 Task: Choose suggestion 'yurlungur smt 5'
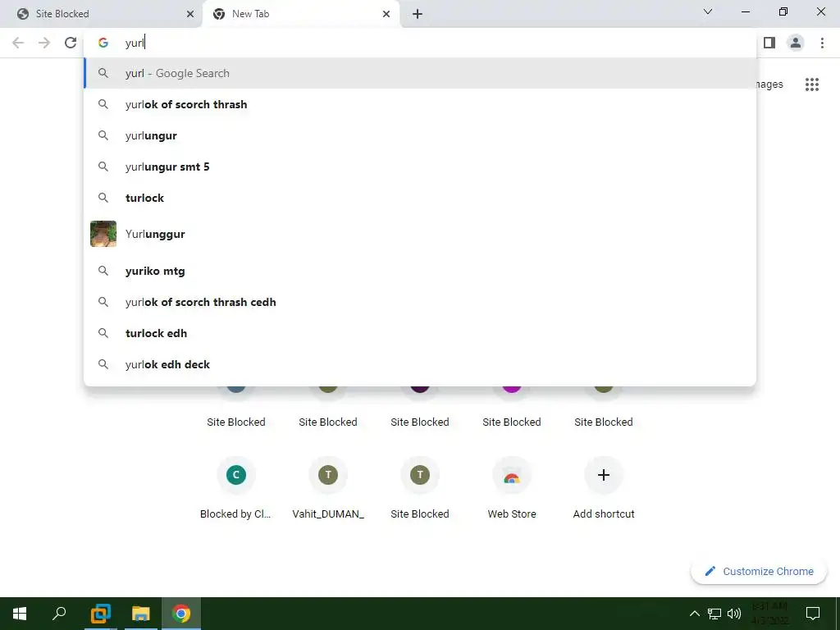pos(420,167)
